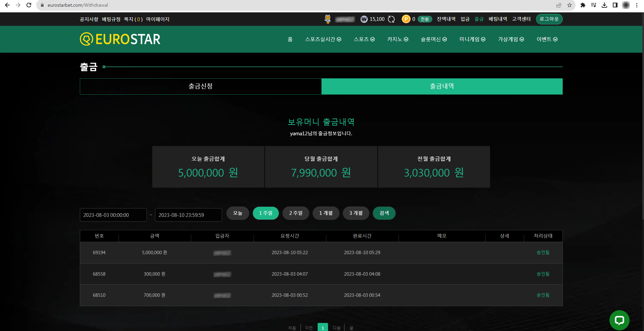Open 공지사항 in the top bar
644x331 pixels.
point(89,19)
